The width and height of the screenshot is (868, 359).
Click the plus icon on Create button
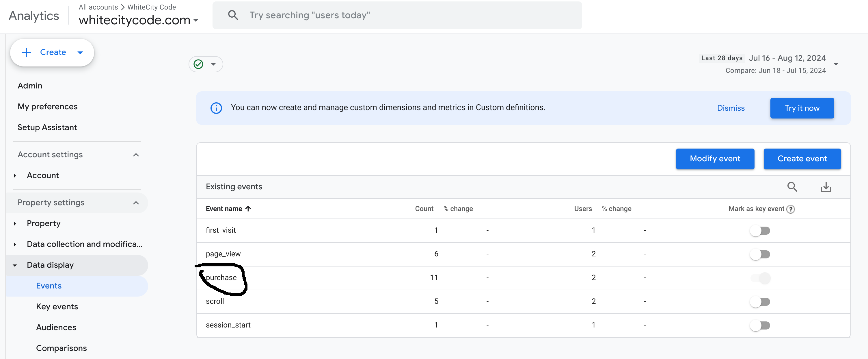coord(26,52)
